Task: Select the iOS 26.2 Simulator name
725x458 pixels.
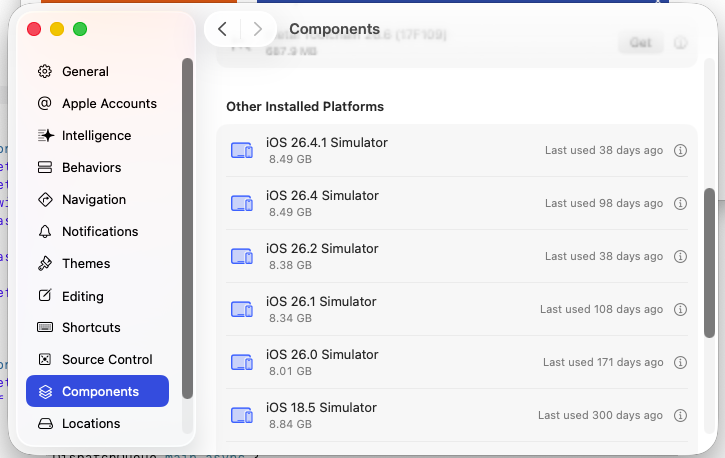Action: click(x=322, y=248)
